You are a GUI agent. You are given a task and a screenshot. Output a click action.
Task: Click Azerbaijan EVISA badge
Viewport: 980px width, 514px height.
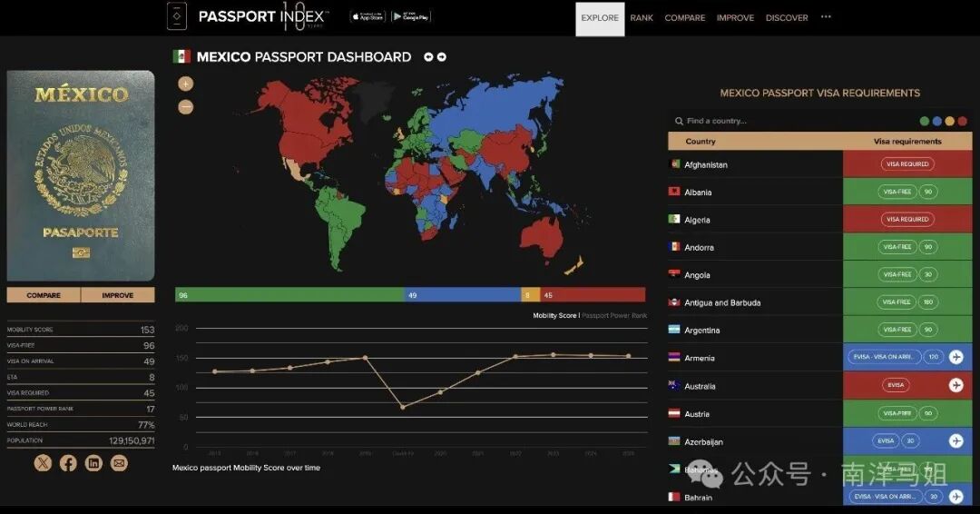coord(886,440)
